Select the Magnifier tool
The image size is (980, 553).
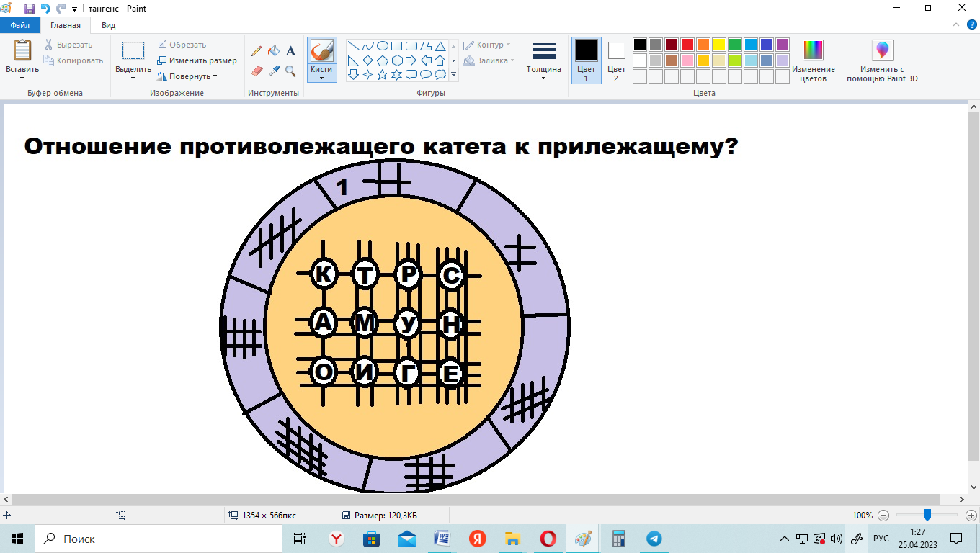290,71
